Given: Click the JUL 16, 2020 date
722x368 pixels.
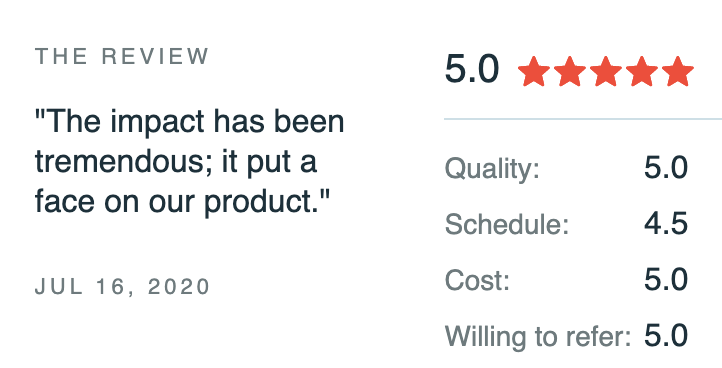Looking at the screenshot, I should [x=122, y=286].
